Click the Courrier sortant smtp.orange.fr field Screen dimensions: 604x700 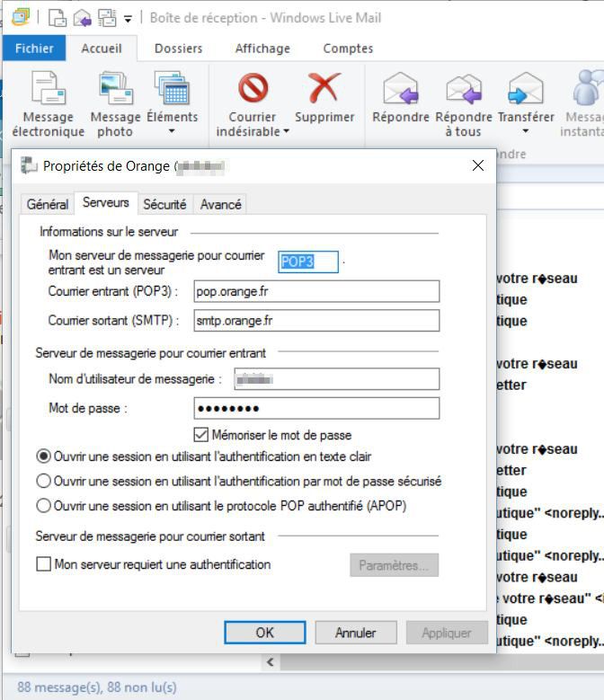tap(316, 321)
